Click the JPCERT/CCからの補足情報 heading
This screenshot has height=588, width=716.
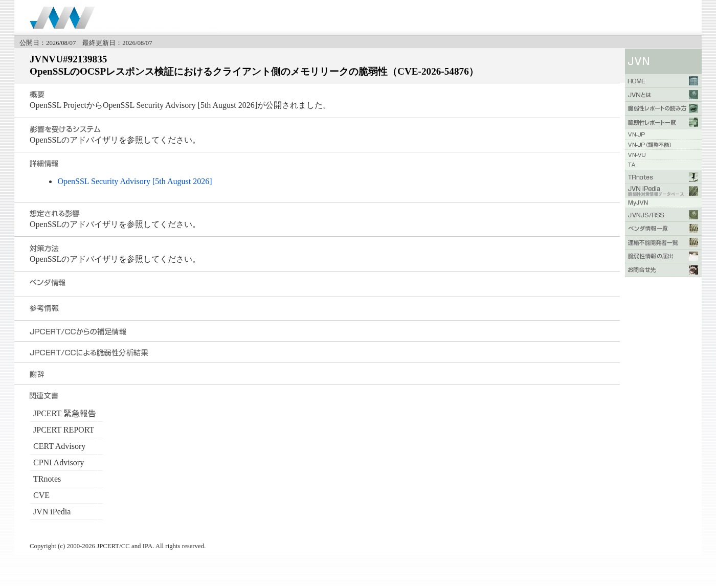(x=78, y=332)
